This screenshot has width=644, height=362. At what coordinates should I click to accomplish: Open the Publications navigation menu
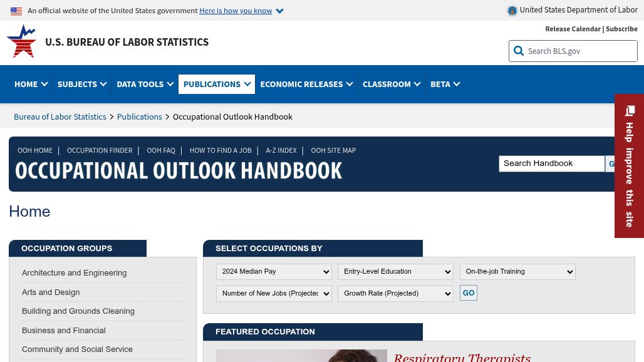point(217,84)
